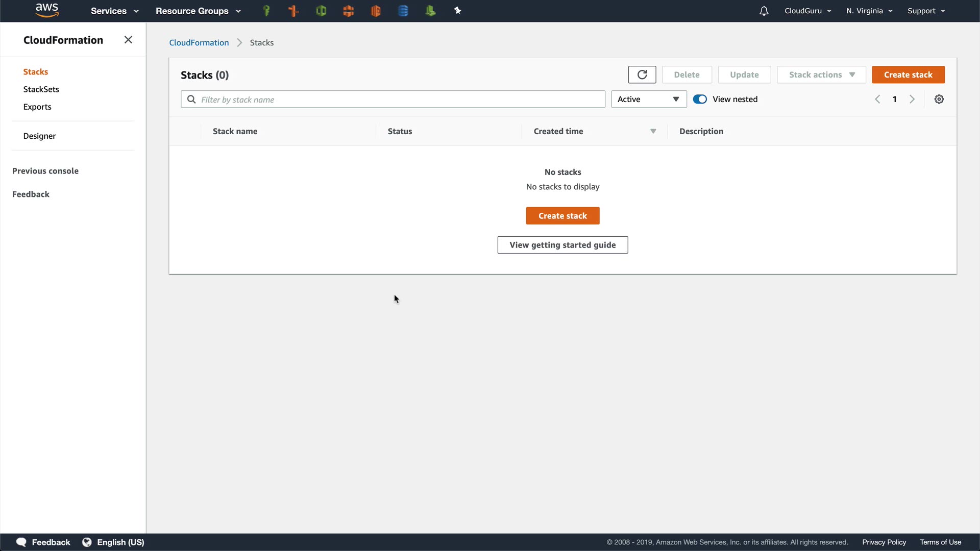
Task: Select StackSets in the sidebar
Action: point(41,89)
